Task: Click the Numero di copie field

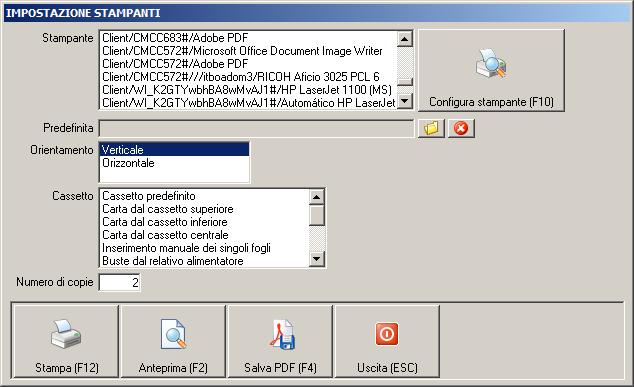Action: coord(120,282)
